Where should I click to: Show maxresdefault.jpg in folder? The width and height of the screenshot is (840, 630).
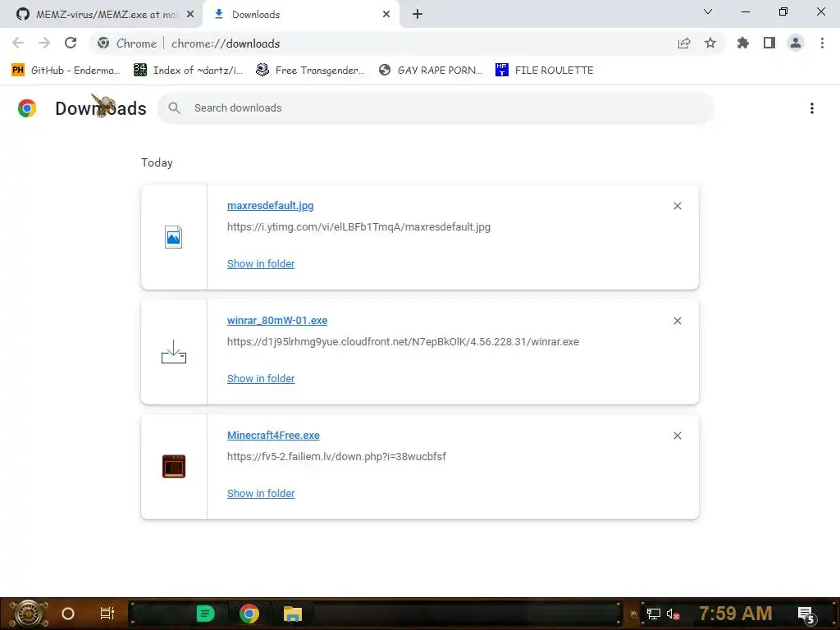[261, 263]
